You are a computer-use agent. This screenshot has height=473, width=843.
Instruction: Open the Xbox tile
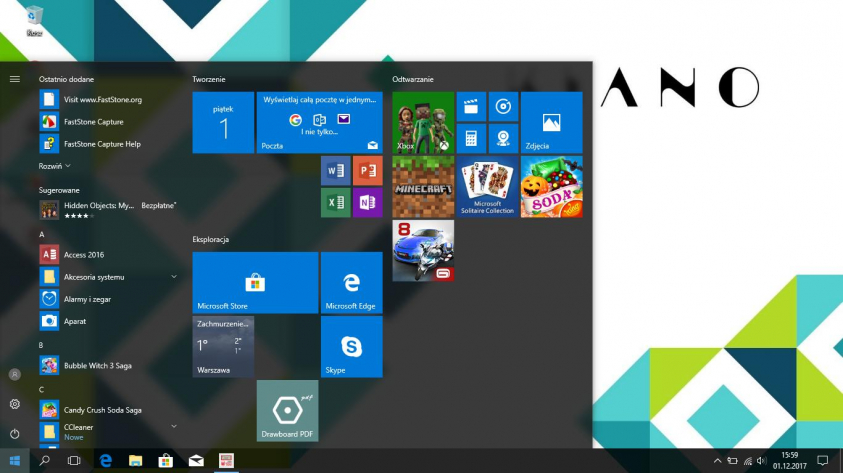423,122
